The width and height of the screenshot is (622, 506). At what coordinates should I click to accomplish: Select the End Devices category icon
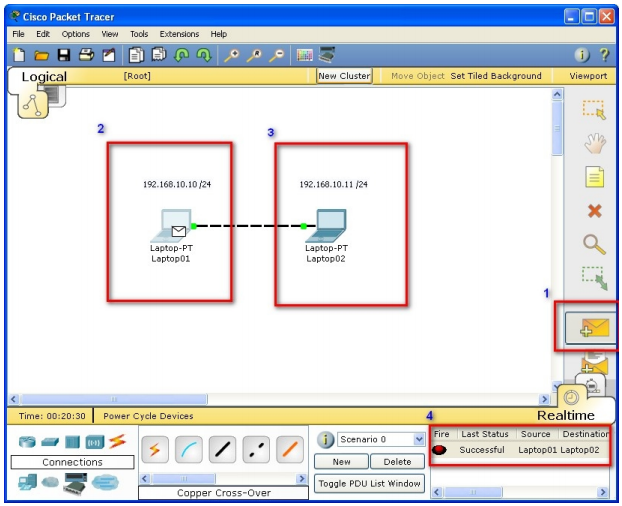[x=27, y=482]
